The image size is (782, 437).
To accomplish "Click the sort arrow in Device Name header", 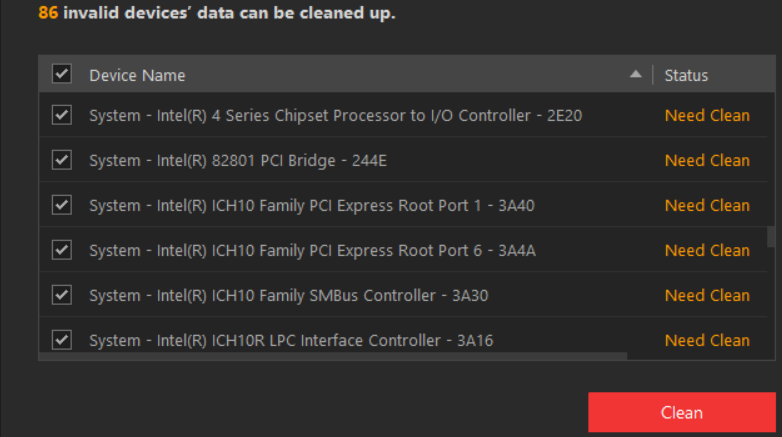I will (635, 75).
